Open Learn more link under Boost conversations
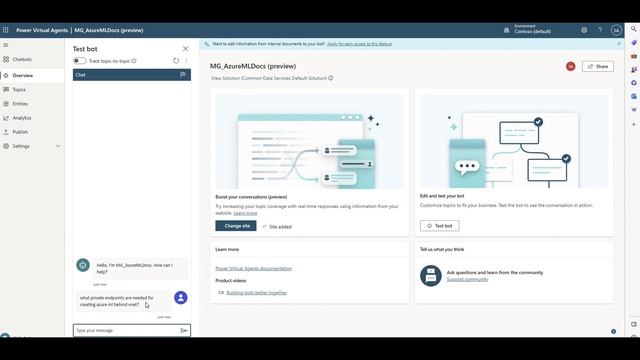Image resolution: width=640 pixels, height=360 pixels. point(245,213)
